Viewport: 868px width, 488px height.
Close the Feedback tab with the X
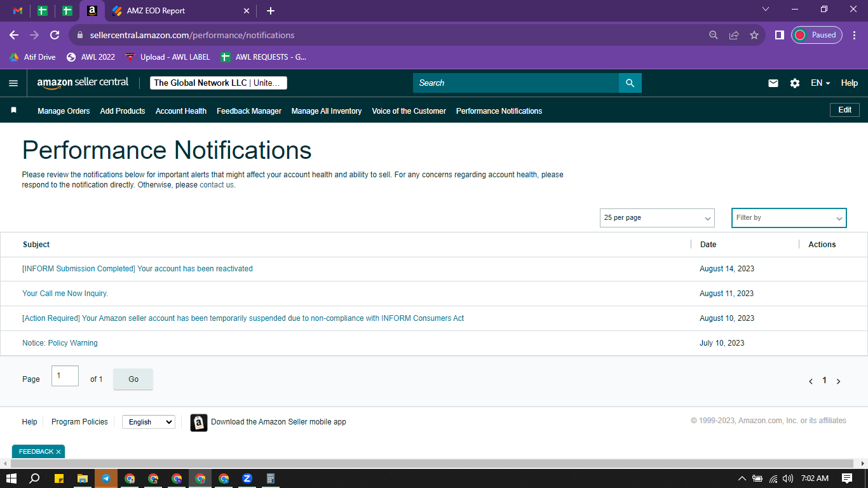58,452
